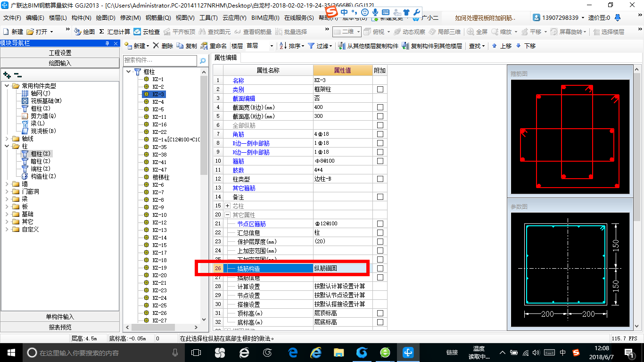Select KZ-11 in component list

pos(159,117)
